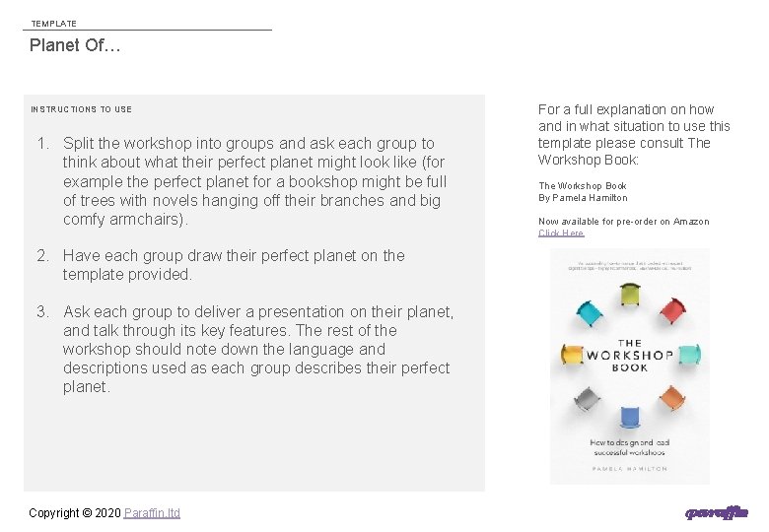
Task: Click the red chair on the book cover
Action: click(x=671, y=311)
